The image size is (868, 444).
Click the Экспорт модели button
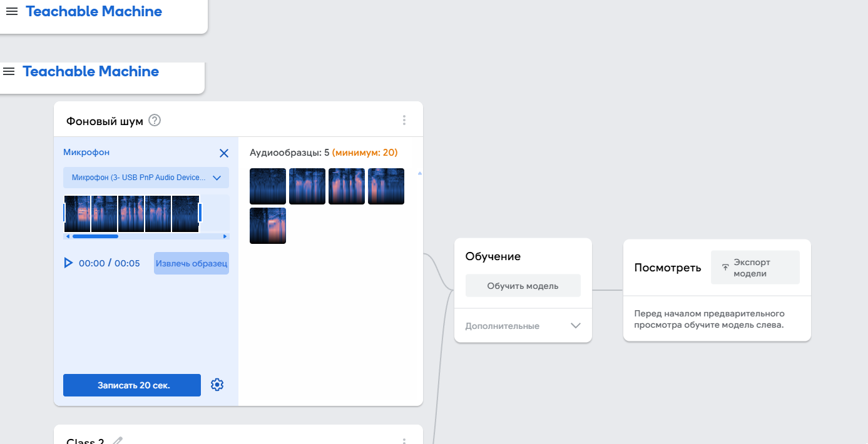click(755, 268)
